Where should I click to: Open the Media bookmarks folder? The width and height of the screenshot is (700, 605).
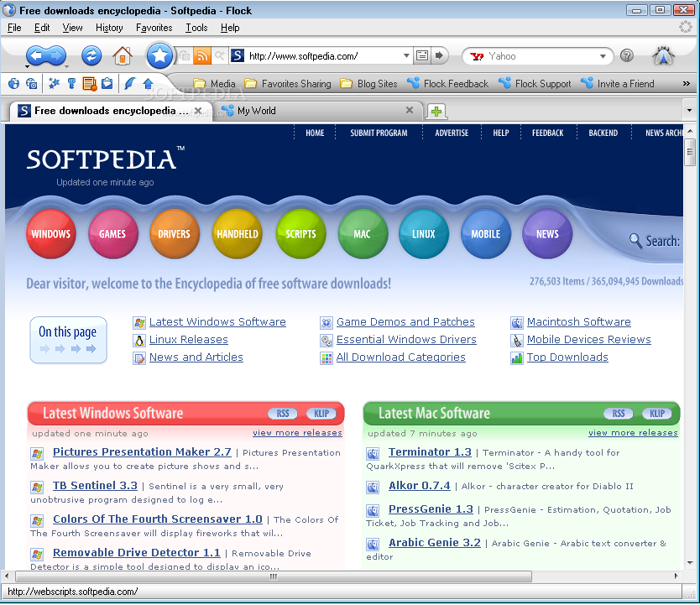(x=214, y=83)
